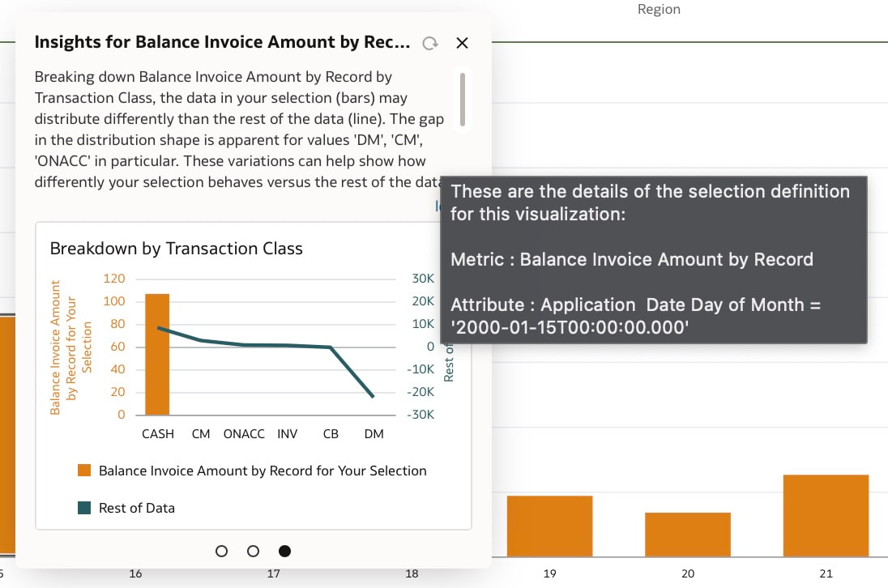888x588 pixels.
Task: Select the partial orange bar at left edge
Action: click(x=7, y=435)
